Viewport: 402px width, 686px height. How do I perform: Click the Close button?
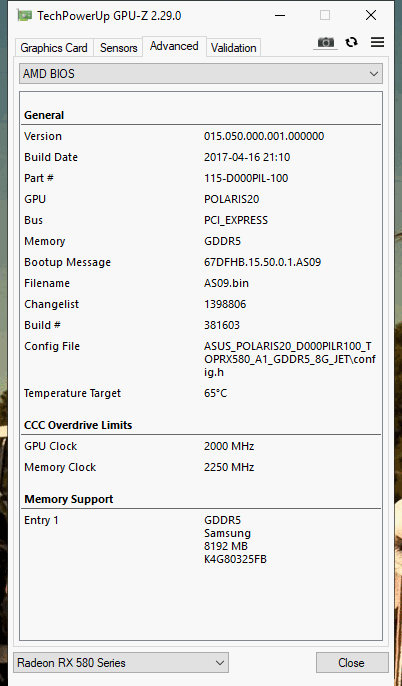(x=352, y=662)
